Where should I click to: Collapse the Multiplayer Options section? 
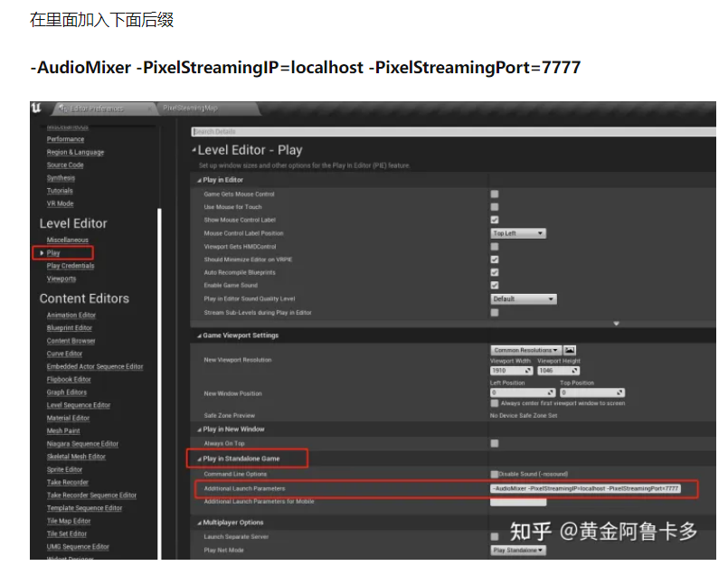pyautogui.click(x=199, y=524)
